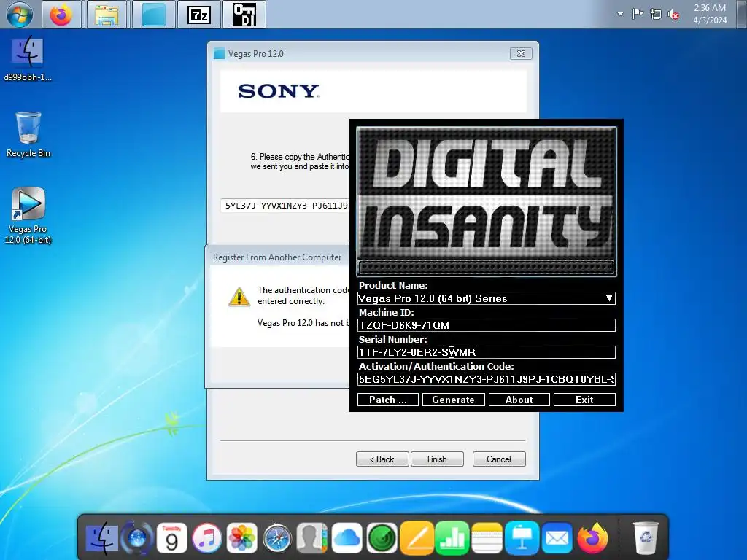Open the About button in keygen
Screen dimensions: 747x560
519,400
